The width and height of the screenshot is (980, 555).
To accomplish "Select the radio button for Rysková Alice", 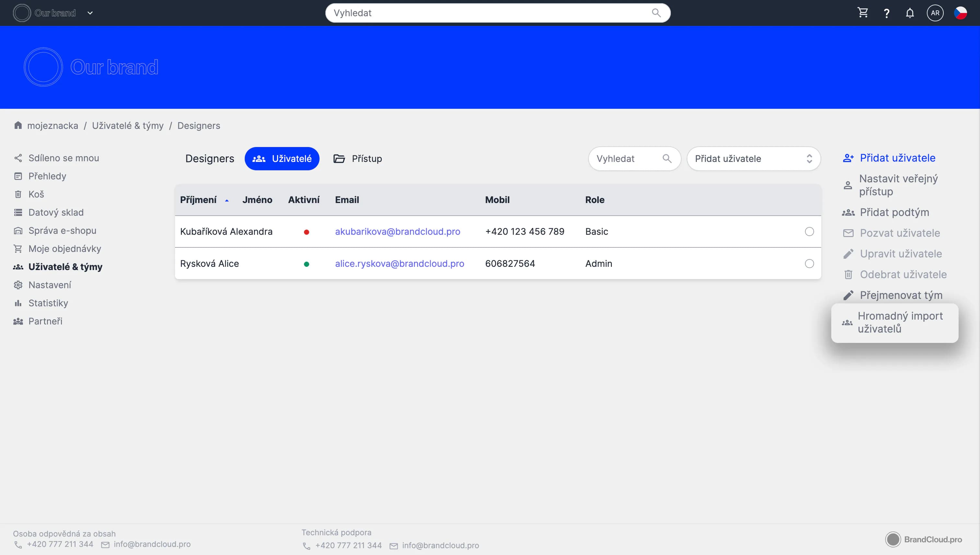I will tap(809, 264).
